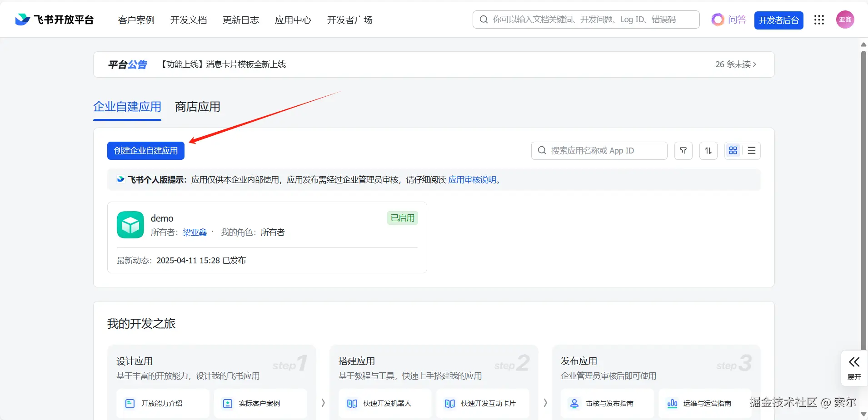Switch to the 企业自建应用 tab

click(x=127, y=107)
